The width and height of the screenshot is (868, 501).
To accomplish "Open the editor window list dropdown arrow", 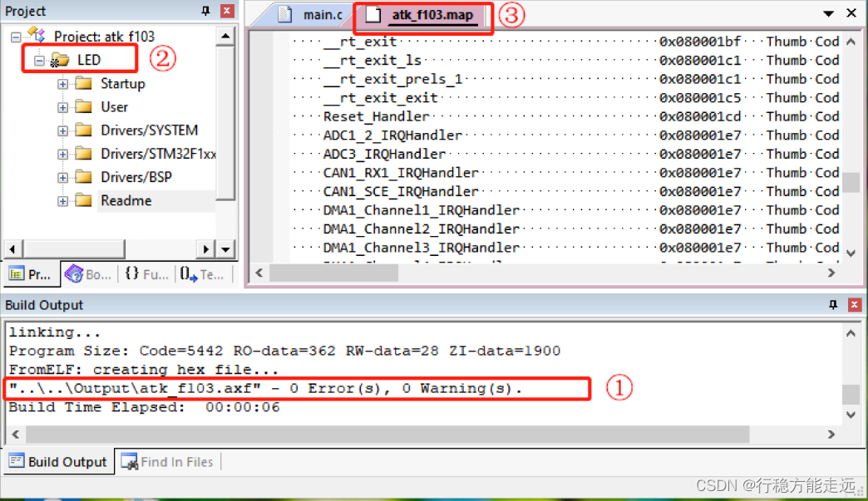I will click(828, 13).
